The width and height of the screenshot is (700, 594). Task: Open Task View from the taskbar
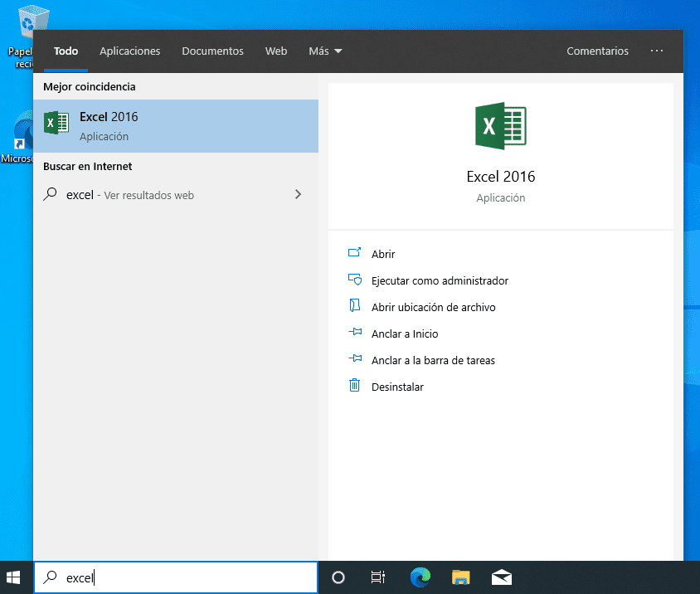[378, 577]
